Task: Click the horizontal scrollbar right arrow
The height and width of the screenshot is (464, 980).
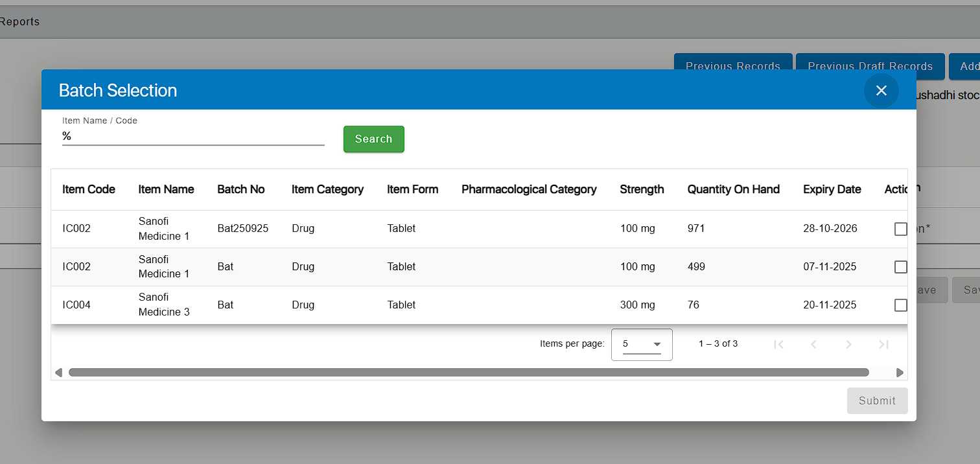Action: point(900,373)
